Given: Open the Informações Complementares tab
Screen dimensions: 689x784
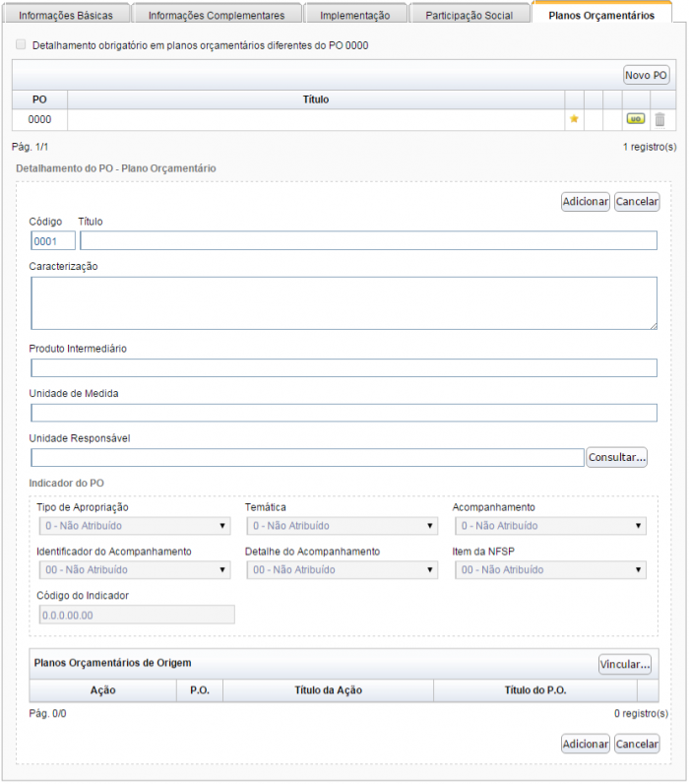Looking at the screenshot, I should (217, 16).
